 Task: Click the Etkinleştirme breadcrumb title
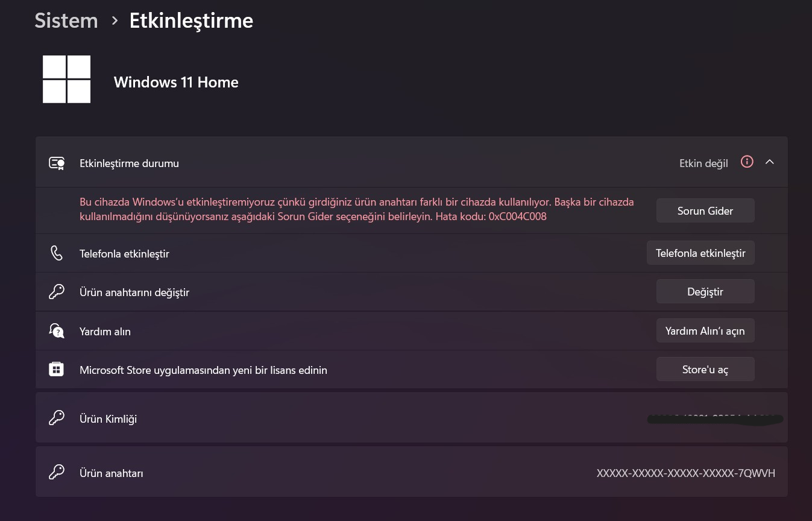[191, 21]
